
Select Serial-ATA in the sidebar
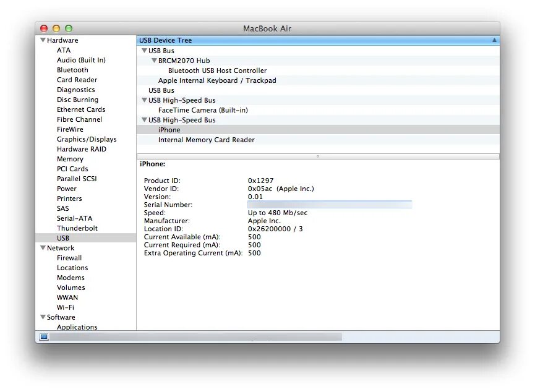tap(74, 218)
